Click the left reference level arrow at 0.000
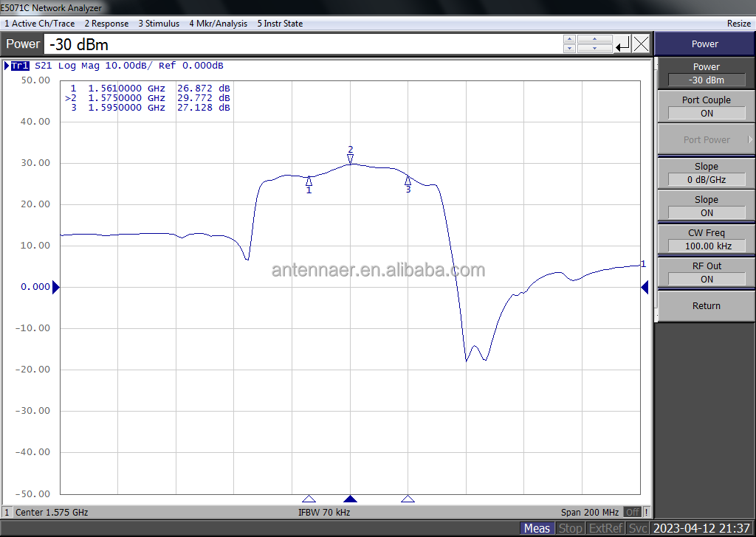 coord(56,287)
